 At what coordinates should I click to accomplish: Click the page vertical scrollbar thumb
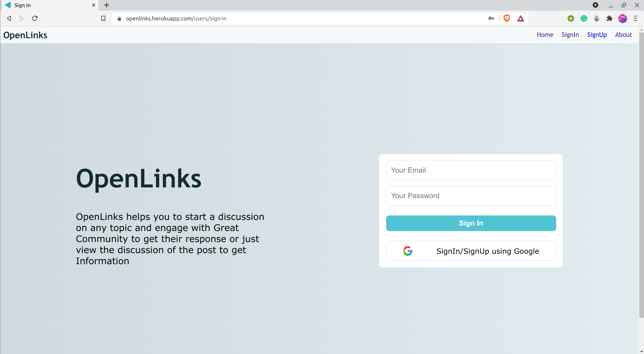(x=641, y=175)
